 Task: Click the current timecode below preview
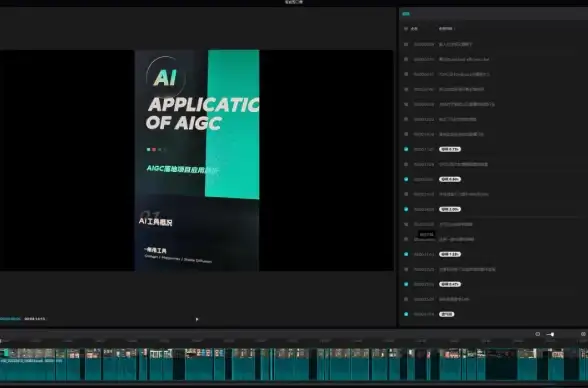tap(10, 319)
